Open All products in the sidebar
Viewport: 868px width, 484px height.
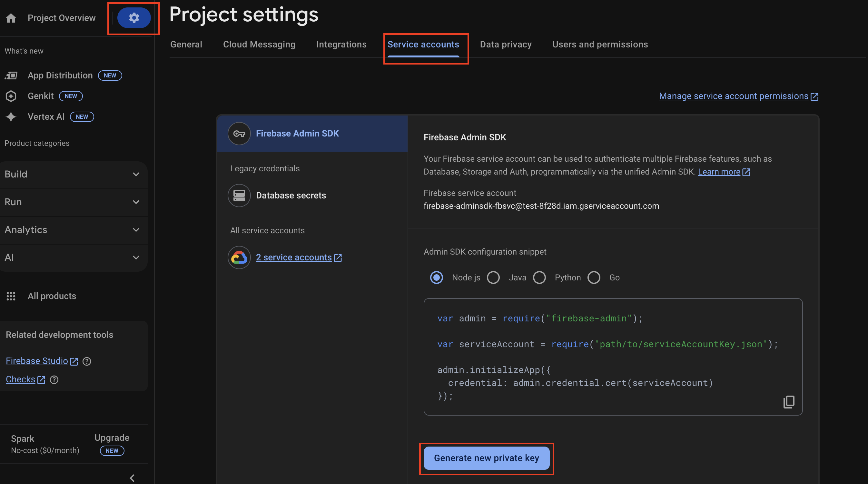(52, 296)
